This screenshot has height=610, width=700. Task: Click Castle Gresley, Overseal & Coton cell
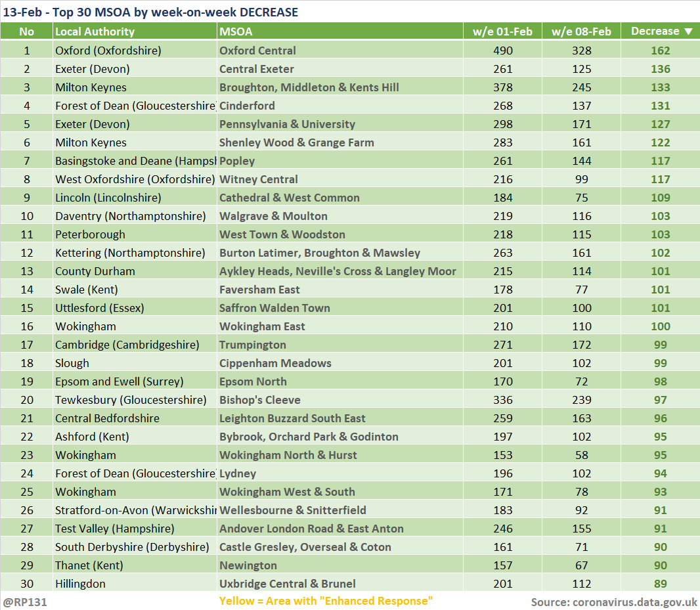click(x=339, y=546)
